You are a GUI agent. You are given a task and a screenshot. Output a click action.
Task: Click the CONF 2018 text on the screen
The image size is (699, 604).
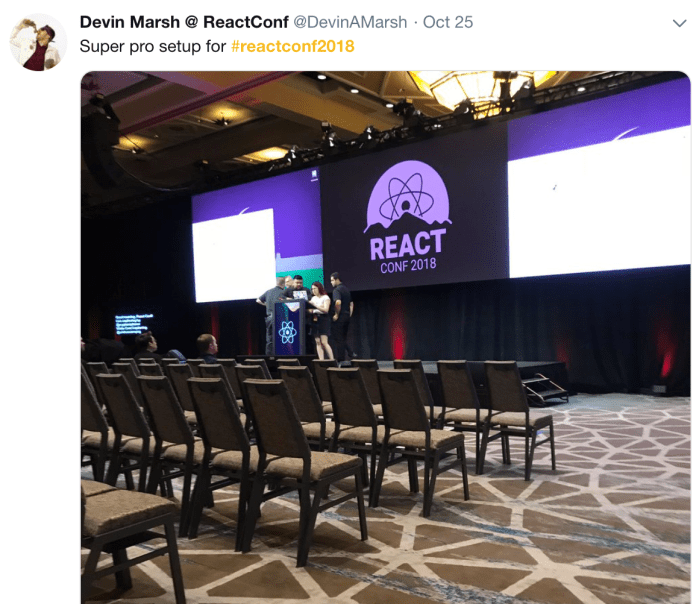click(x=408, y=266)
